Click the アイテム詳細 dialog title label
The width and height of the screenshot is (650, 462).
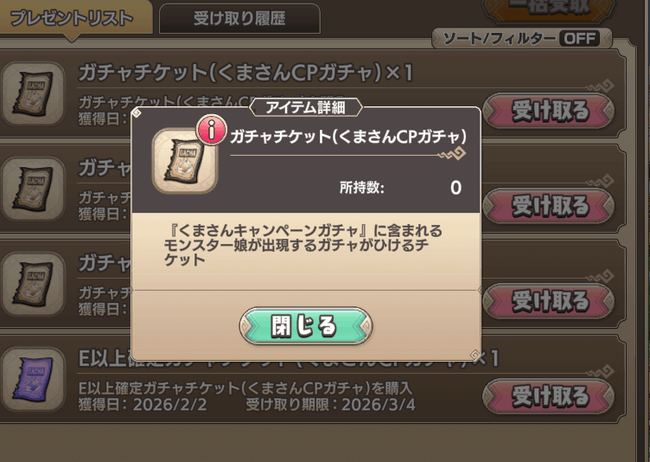coord(306,107)
